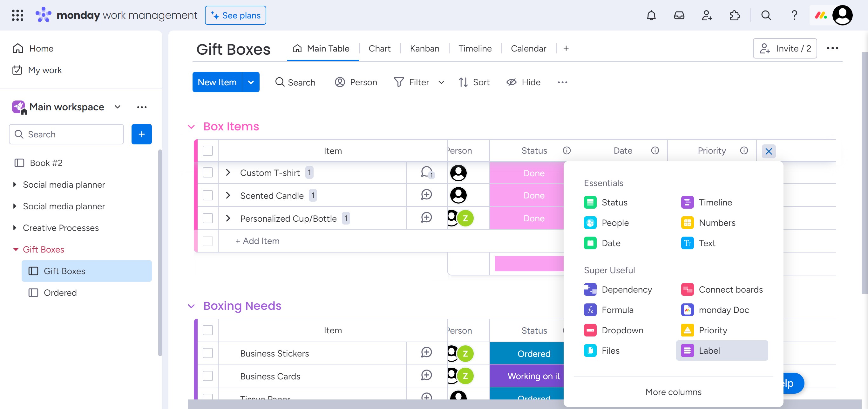Collapse the Boxing Needs group
868x409 pixels.
pyautogui.click(x=191, y=306)
